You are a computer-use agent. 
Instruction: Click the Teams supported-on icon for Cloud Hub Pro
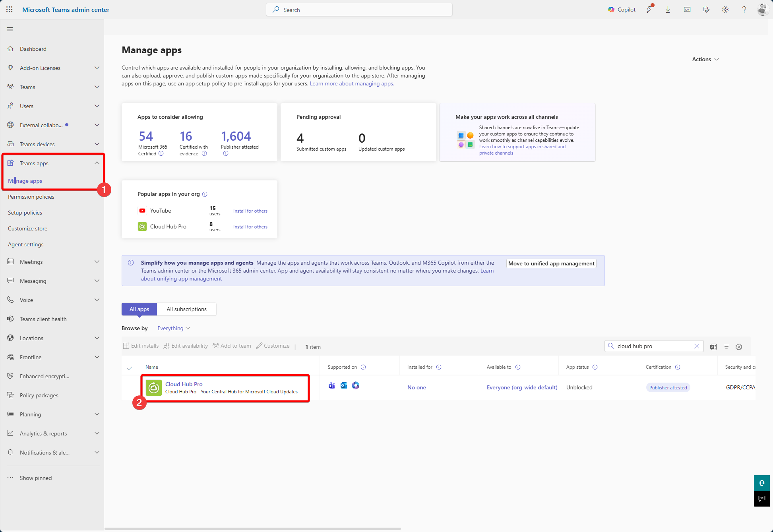332,385
